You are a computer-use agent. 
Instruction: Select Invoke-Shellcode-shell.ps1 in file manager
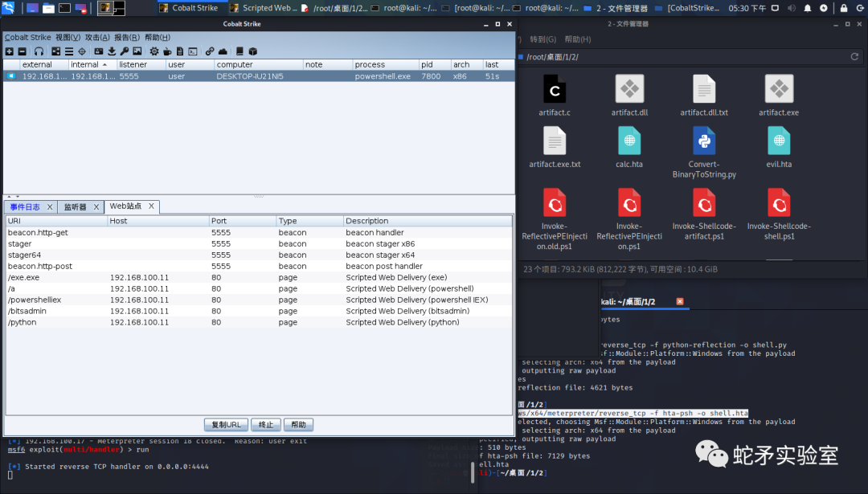click(x=779, y=214)
